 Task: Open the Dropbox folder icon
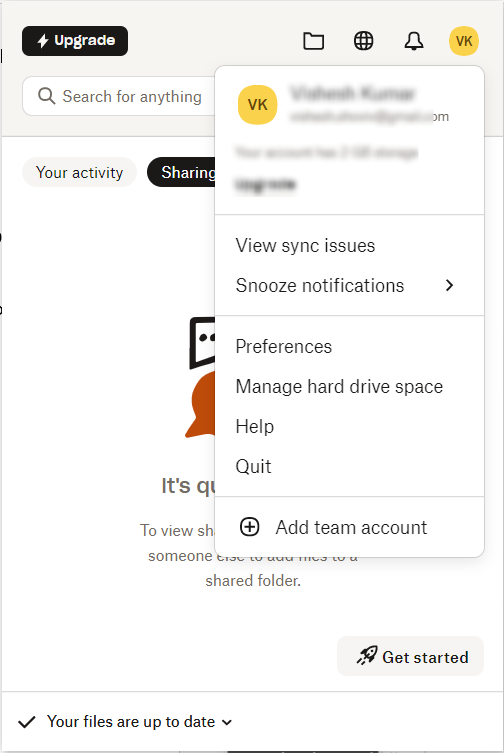pyautogui.click(x=313, y=41)
